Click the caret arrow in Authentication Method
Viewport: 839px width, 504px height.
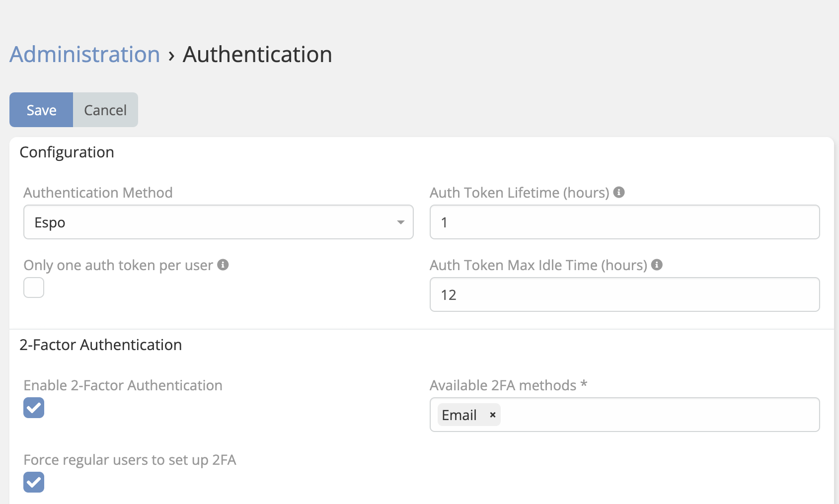click(x=400, y=222)
